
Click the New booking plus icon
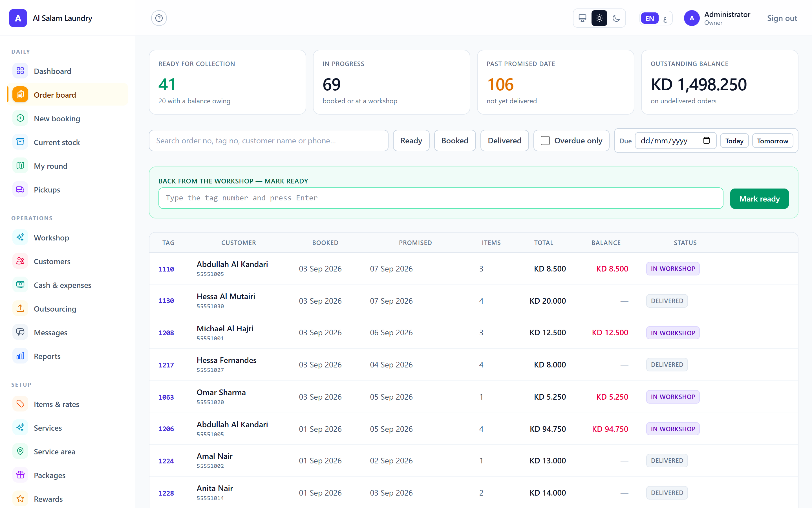coord(20,118)
